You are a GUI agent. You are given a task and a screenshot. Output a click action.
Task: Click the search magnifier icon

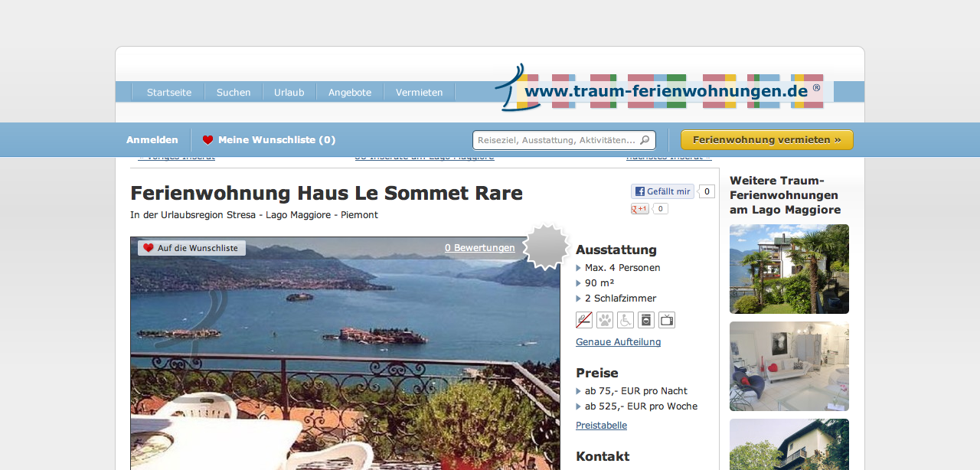645,140
